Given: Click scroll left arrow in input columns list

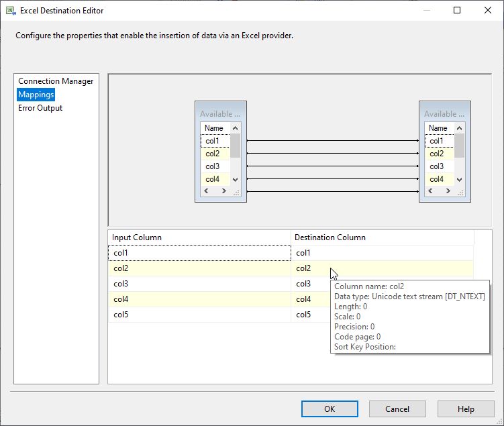Looking at the screenshot, I should coord(206,191).
